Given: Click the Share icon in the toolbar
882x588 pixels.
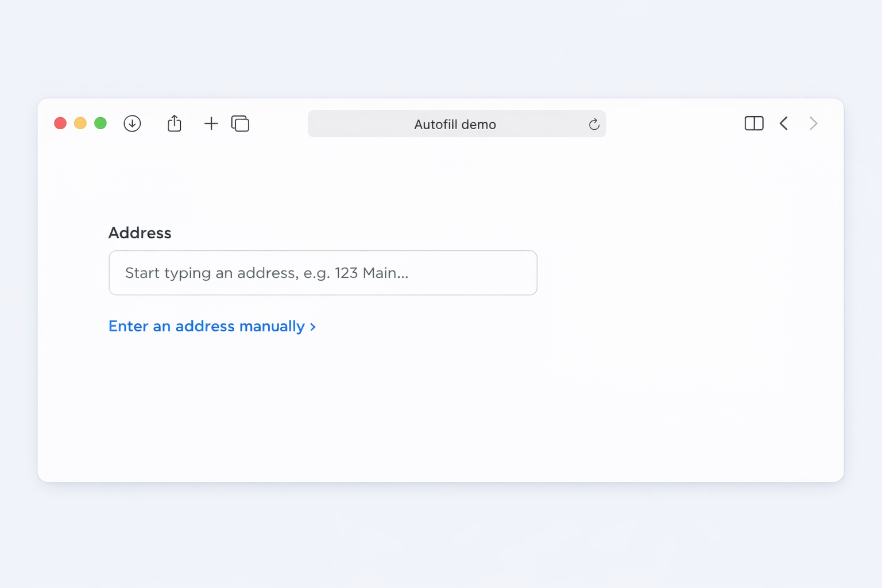Looking at the screenshot, I should [x=175, y=123].
